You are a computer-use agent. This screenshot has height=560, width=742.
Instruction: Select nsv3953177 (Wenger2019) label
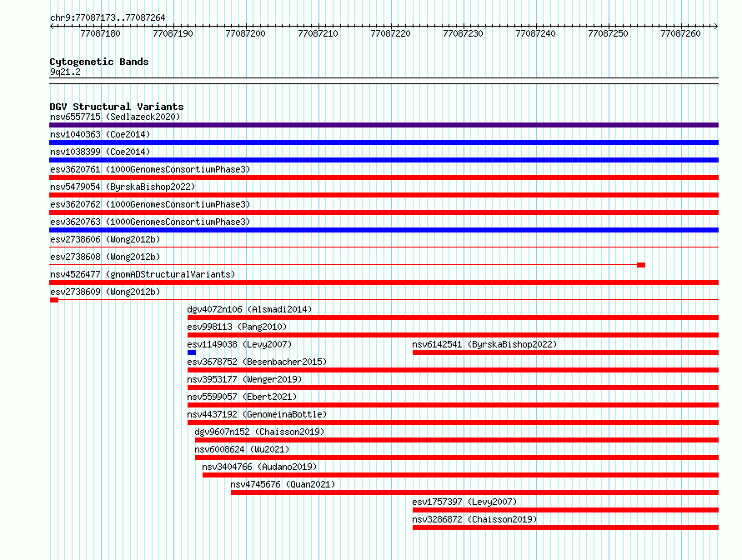[244, 379]
